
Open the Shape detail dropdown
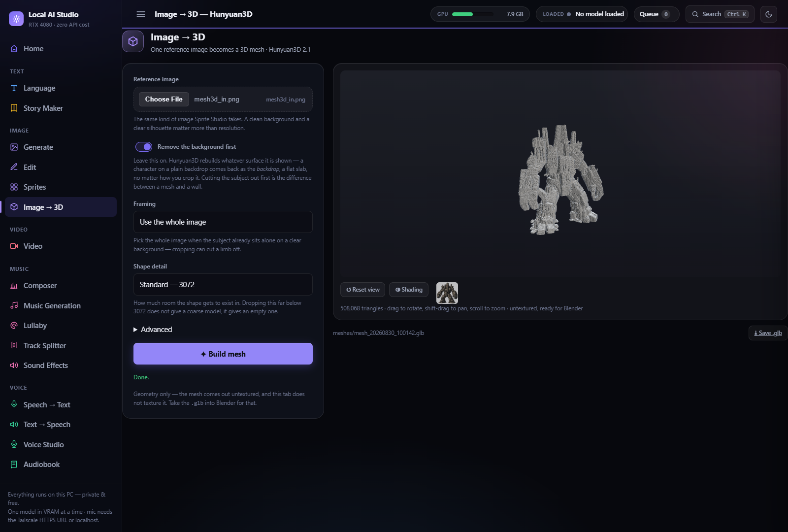(223, 285)
